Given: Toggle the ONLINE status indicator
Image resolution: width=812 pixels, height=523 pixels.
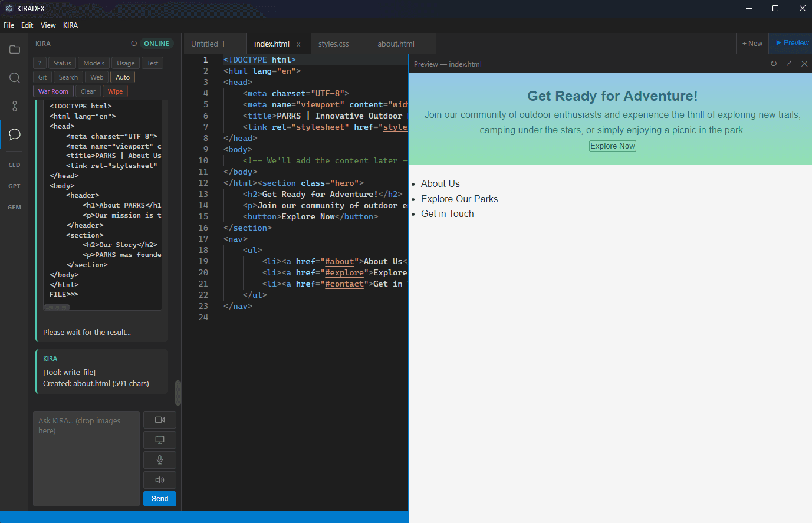Looking at the screenshot, I should [x=156, y=43].
